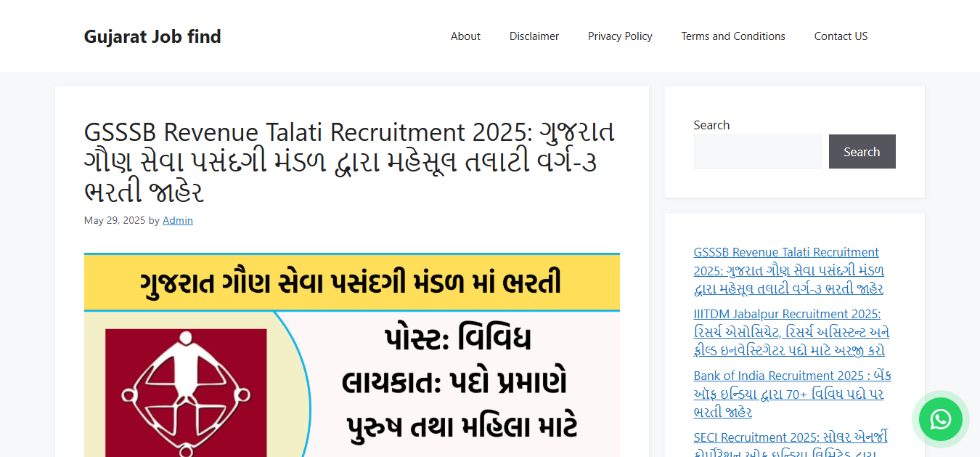Open the WhatsApp chat floating icon
980x457 pixels.
click(x=940, y=419)
